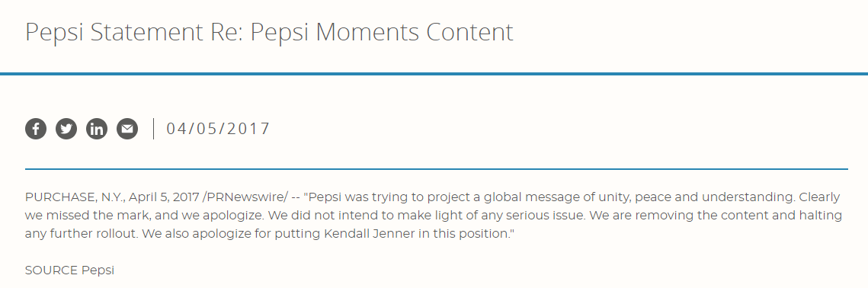The width and height of the screenshot is (868, 288).
Task: Click the vertical separator beside the date
Action: (153, 129)
